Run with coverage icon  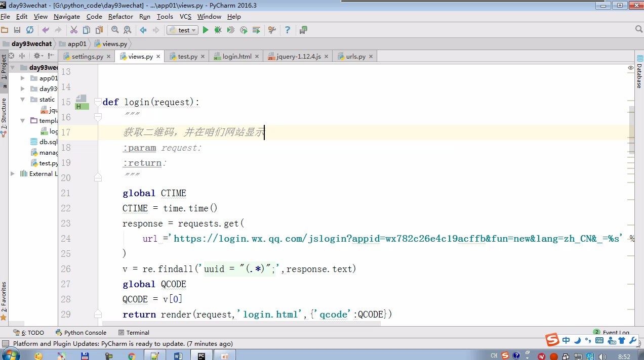tap(231, 30)
